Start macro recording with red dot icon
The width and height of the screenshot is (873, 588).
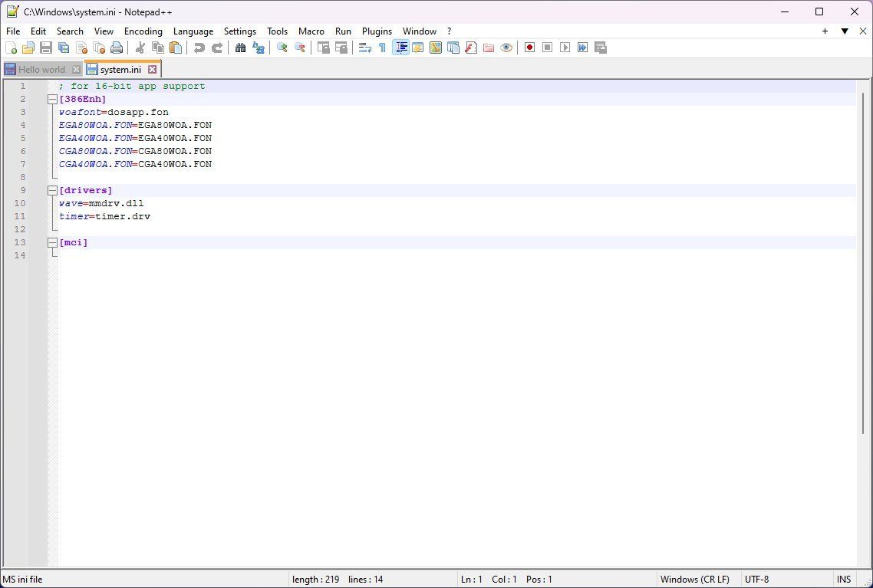tap(529, 48)
